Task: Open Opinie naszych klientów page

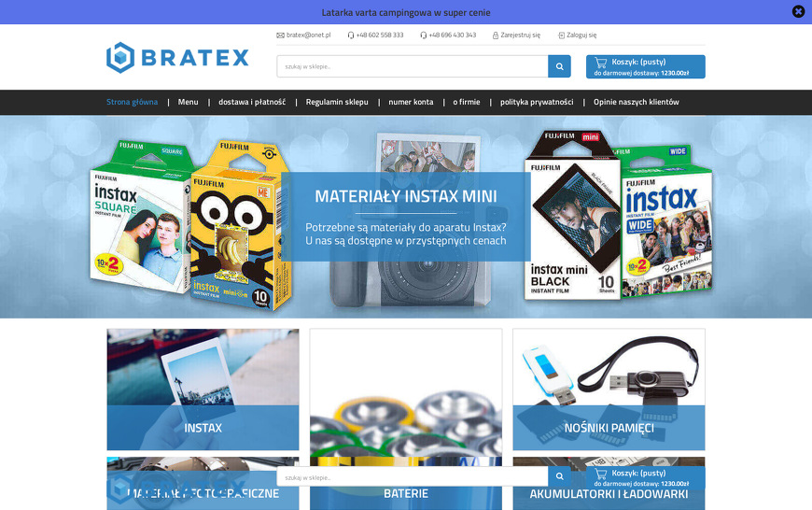Action: coord(636,102)
